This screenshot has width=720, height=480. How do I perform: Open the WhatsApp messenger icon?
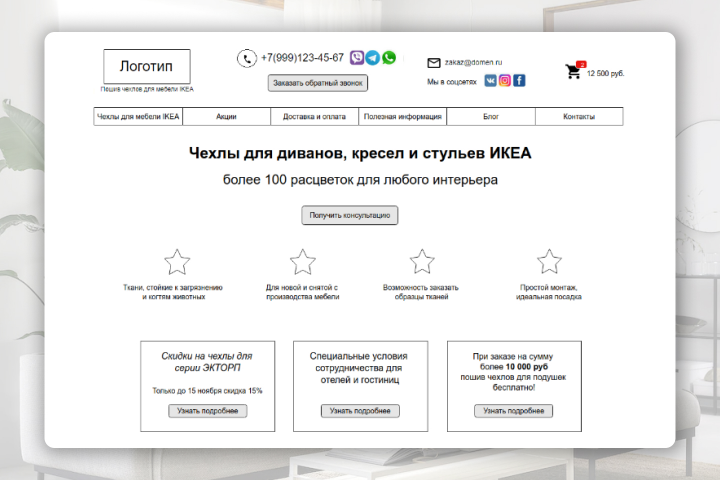coord(389,57)
